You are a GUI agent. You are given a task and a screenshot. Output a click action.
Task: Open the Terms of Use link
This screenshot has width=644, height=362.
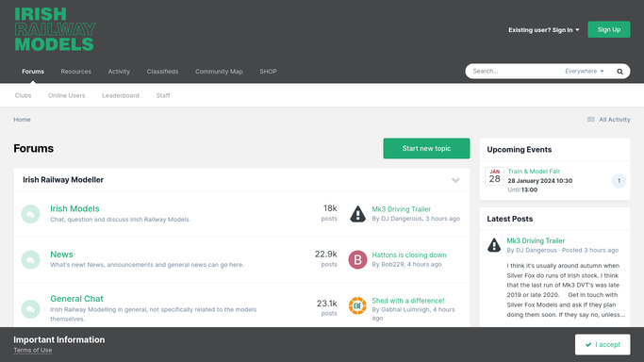click(33, 350)
